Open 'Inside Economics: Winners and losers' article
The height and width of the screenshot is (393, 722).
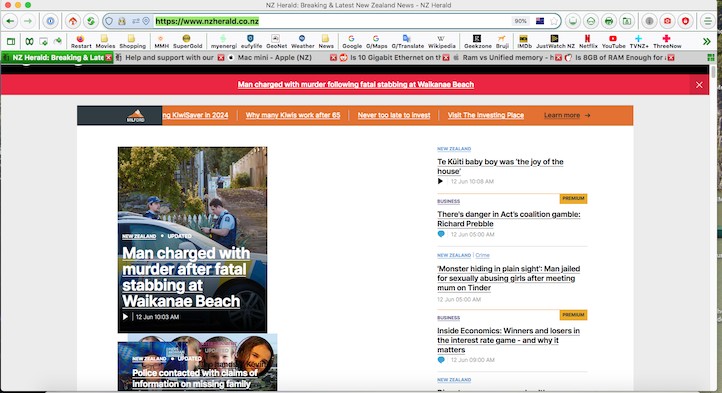point(508,340)
